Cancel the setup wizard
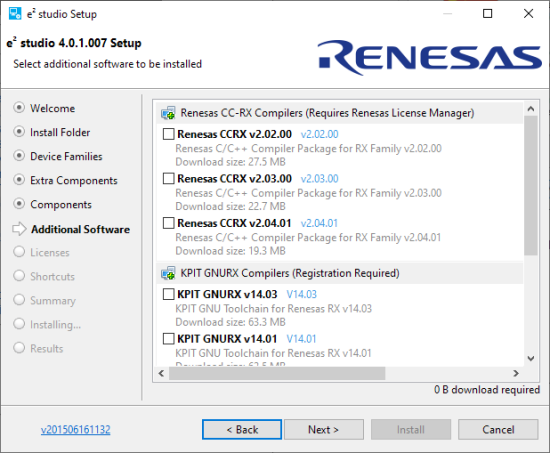Screen dimensions: 550x453 (x=498, y=429)
